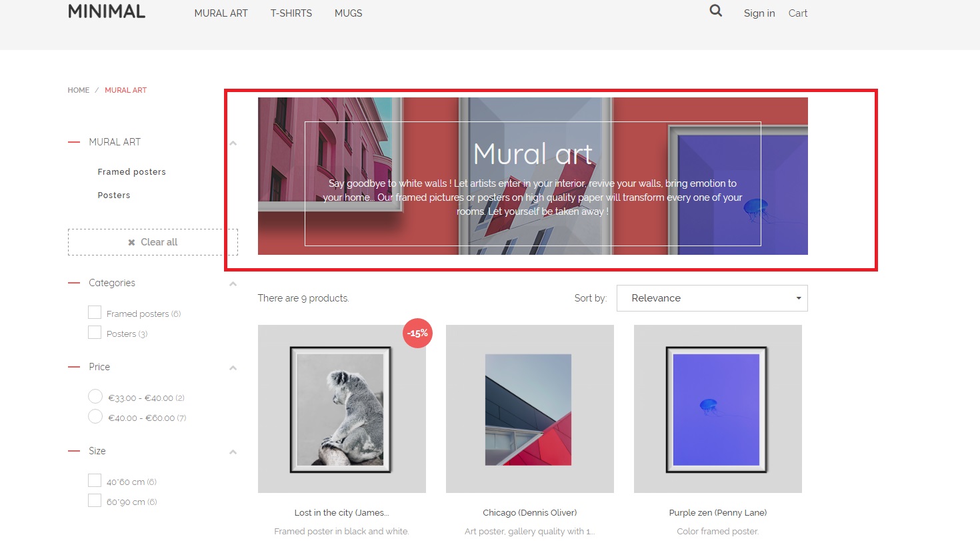Open the Purple zen jellyfish thumbnail
Viewport: 980px width, 541px height.
(718, 409)
